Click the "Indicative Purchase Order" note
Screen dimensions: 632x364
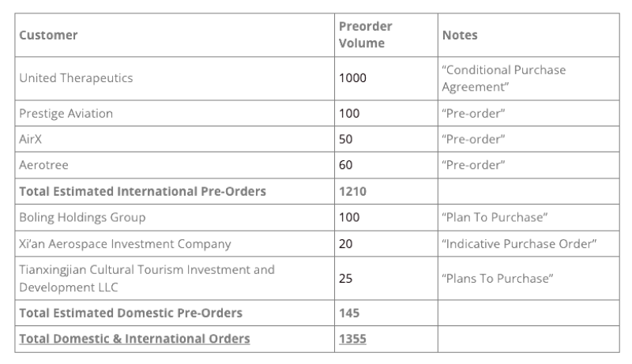(517, 243)
